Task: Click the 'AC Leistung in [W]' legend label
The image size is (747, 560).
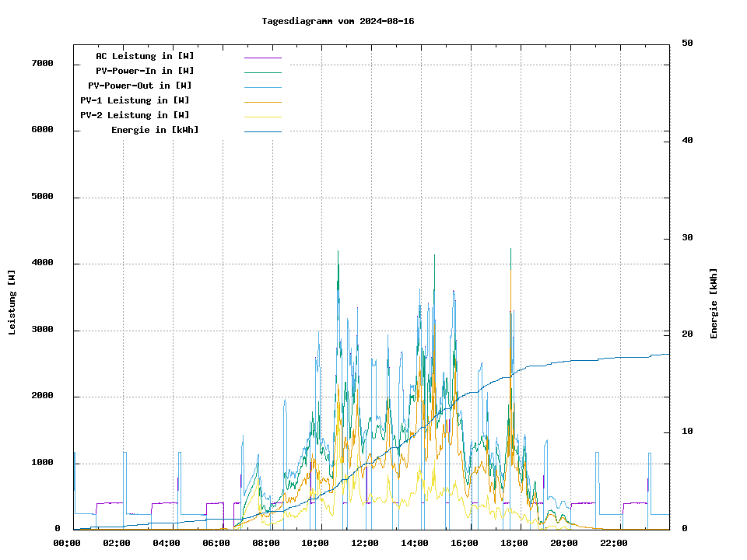Action: click(x=145, y=56)
